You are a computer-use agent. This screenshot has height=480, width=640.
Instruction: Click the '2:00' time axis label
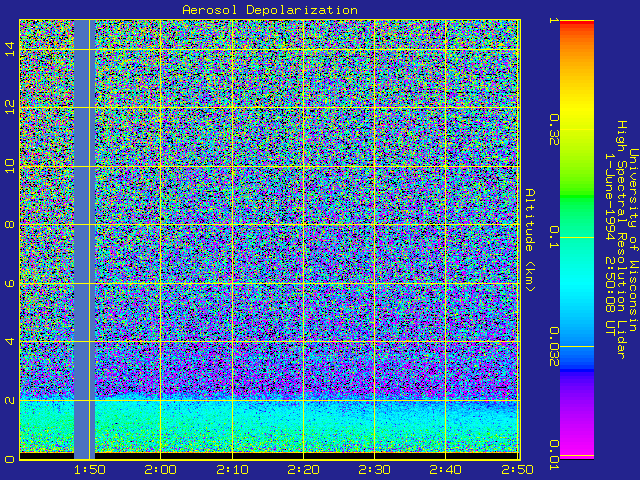pyautogui.click(x=160, y=470)
